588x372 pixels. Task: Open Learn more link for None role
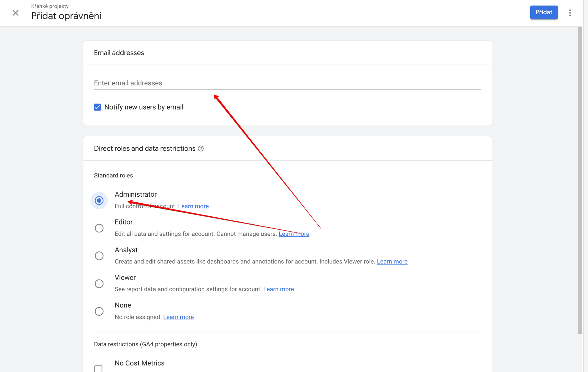click(178, 317)
